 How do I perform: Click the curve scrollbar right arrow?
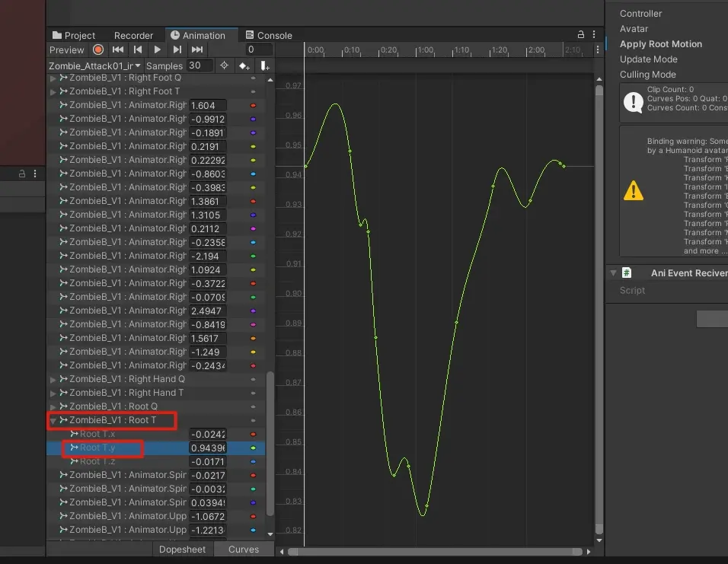[589, 552]
